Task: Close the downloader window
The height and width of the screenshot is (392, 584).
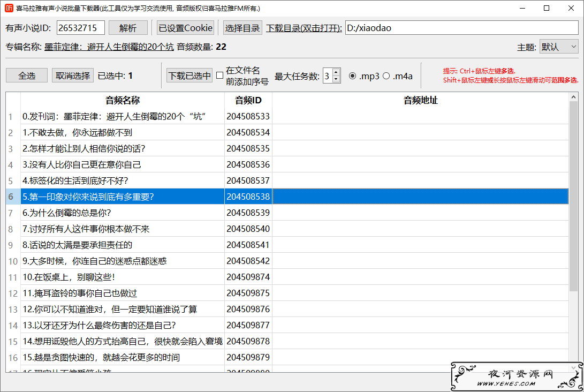Action: [571, 8]
